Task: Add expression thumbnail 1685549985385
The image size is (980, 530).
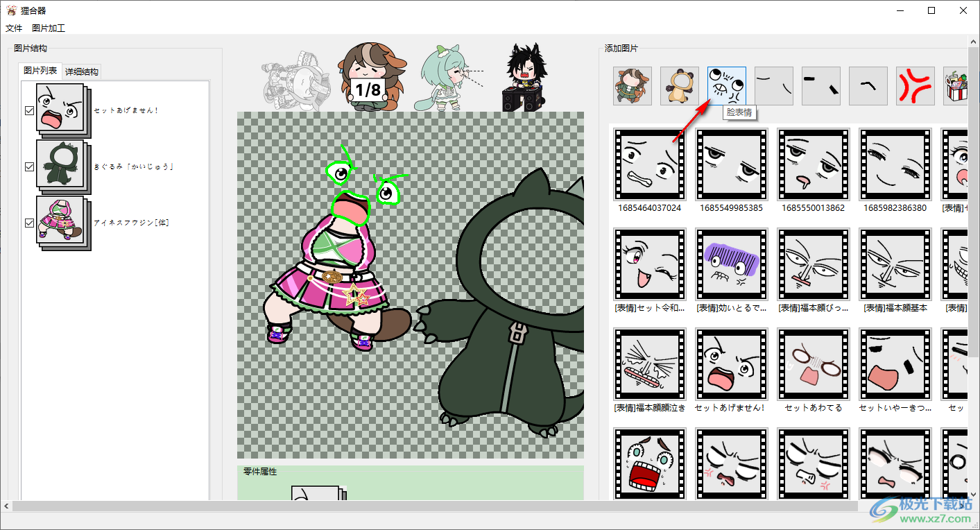Action: (x=731, y=164)
